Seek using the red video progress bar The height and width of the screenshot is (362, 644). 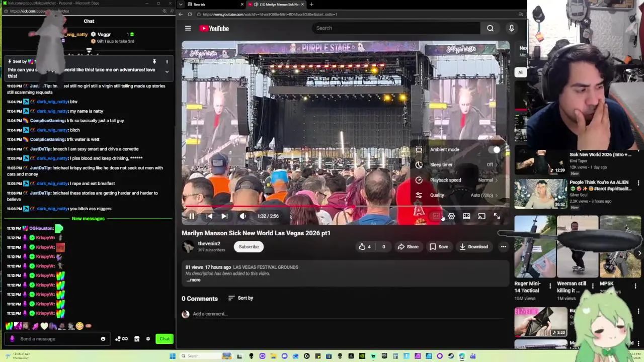[345, 207]
